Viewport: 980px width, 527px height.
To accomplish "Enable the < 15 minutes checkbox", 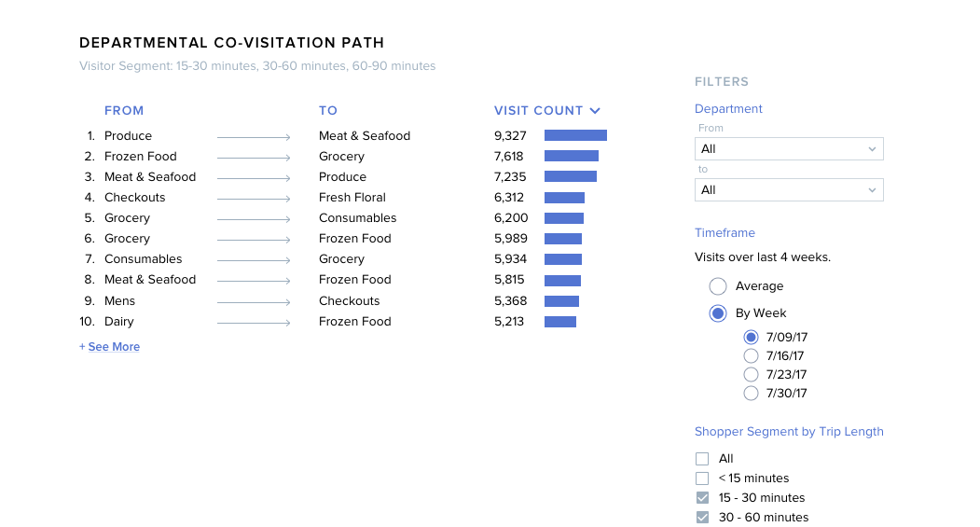I will [703, 478].
